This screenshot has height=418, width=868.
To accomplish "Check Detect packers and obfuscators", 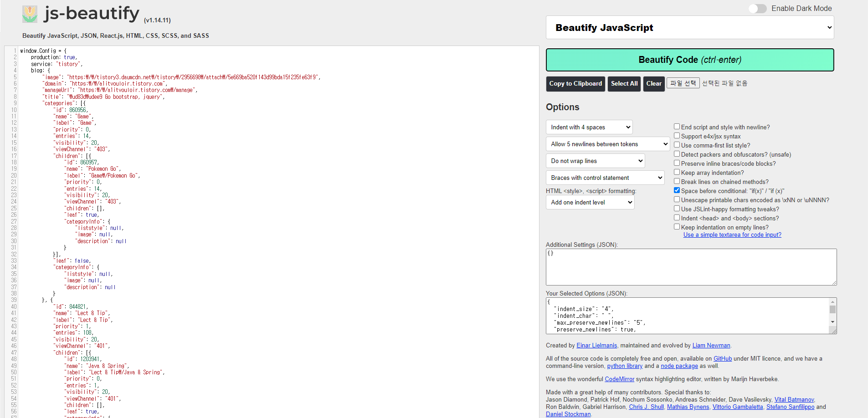I will pos(677,154).
